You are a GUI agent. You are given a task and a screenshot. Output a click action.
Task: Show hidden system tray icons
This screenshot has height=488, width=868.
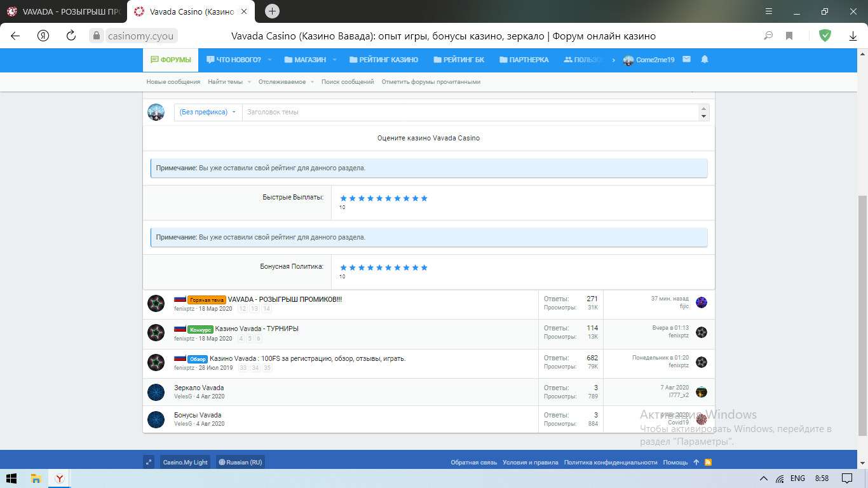coord(764,478)
